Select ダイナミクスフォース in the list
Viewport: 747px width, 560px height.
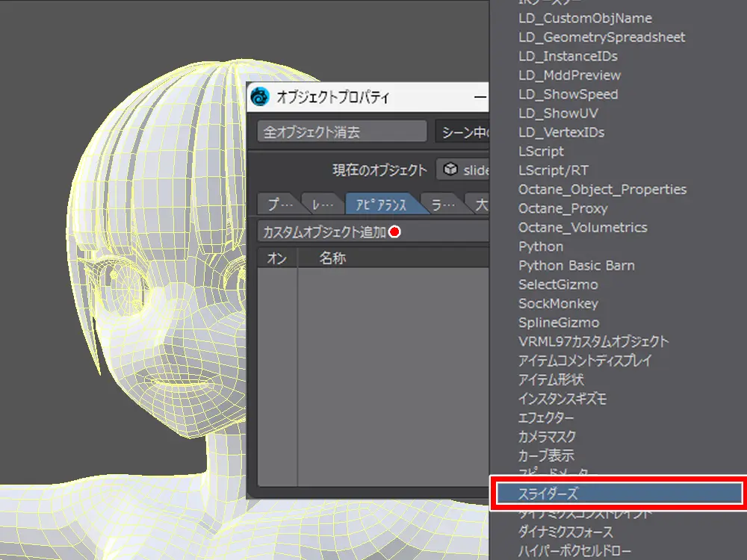(x=565, y=532)
